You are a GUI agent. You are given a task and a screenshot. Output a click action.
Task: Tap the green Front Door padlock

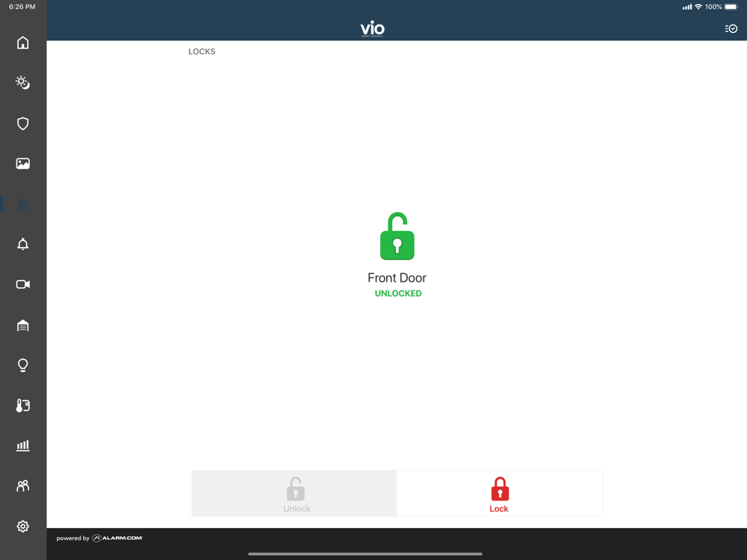click(397, 236)
